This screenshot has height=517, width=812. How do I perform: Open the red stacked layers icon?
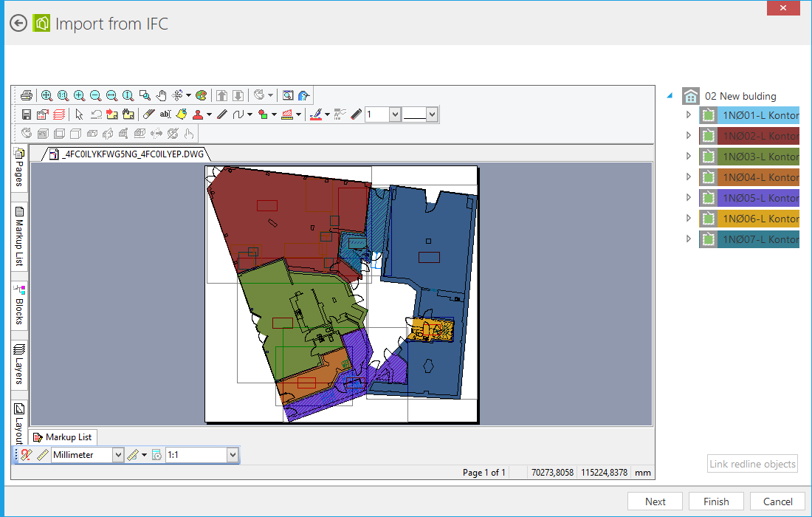pos(59,114)
